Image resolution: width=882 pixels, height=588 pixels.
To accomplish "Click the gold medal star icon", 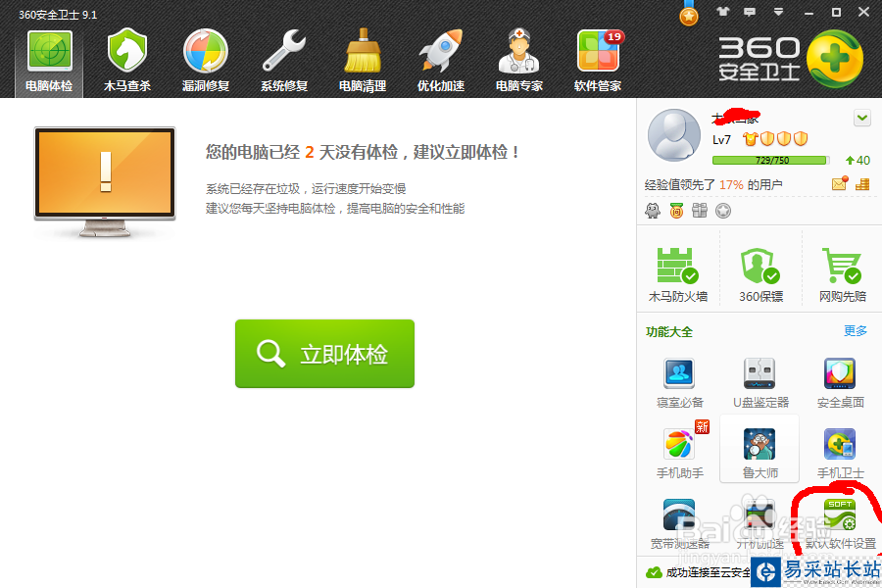I will click(x=689, y=16).
